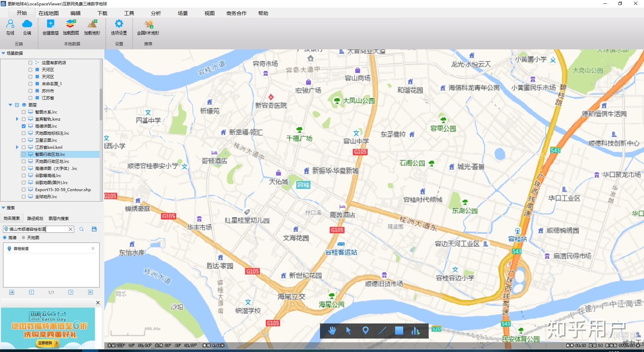644x352 pixels.
Task: Go to previous results page
Action: (x=32, y=292)
